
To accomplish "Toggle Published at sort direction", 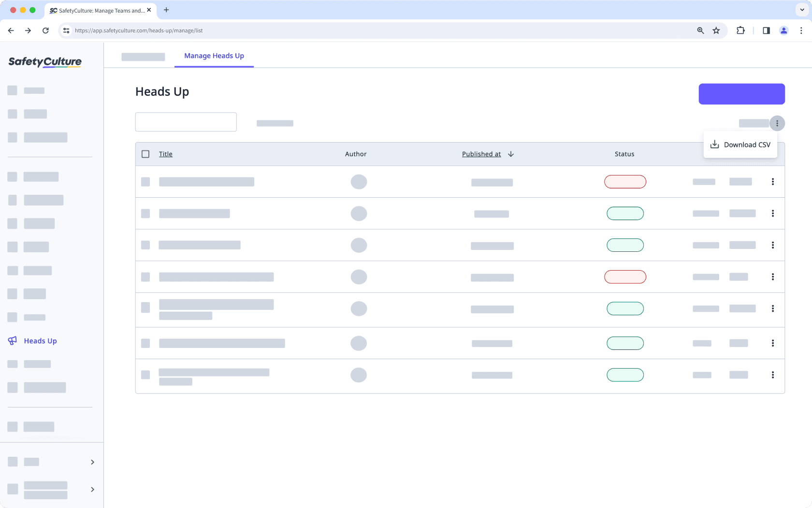I will (x=511, y=154).
